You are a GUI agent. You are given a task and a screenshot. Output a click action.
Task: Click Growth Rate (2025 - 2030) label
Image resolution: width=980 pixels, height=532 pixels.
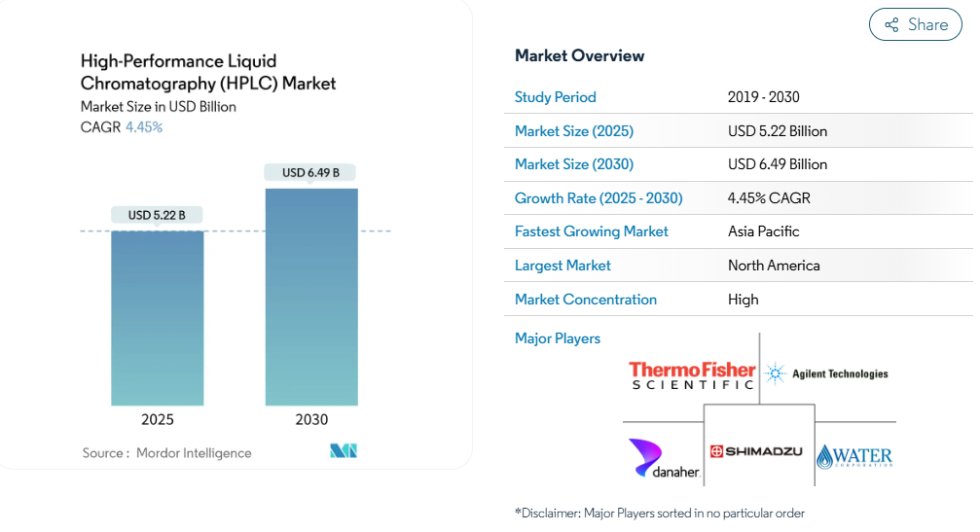pyautogui.click(x=599, y=198)
